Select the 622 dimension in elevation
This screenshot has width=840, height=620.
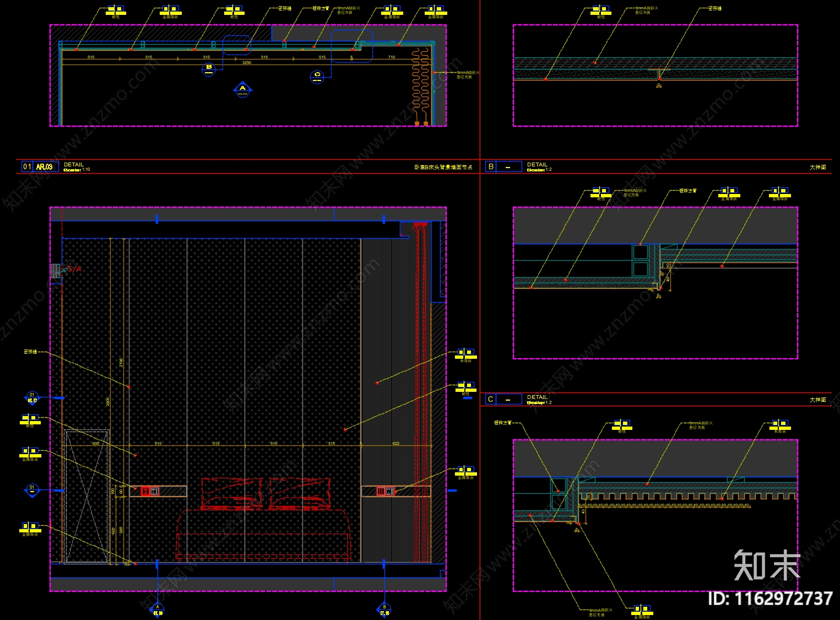pos(396,443)
